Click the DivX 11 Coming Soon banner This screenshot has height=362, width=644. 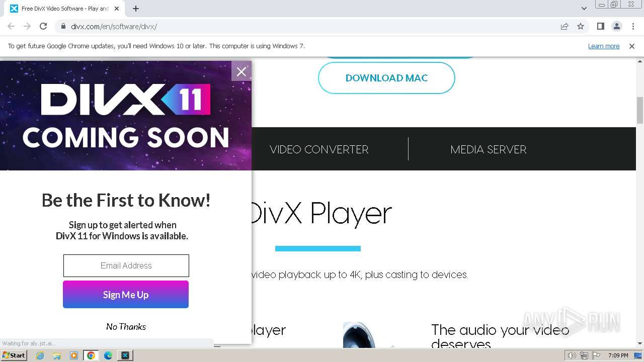tap(126, 116)
